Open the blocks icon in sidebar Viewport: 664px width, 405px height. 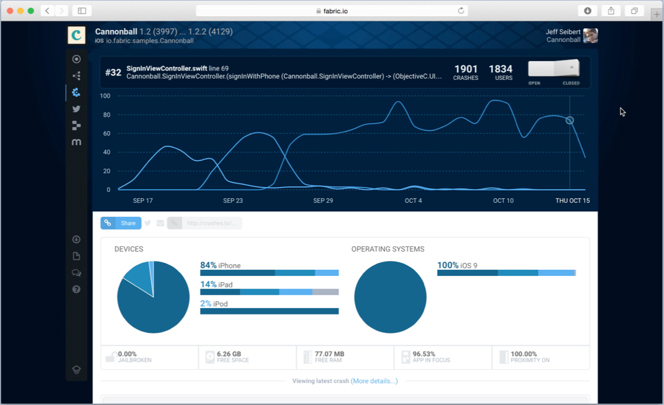click(76, 125)
